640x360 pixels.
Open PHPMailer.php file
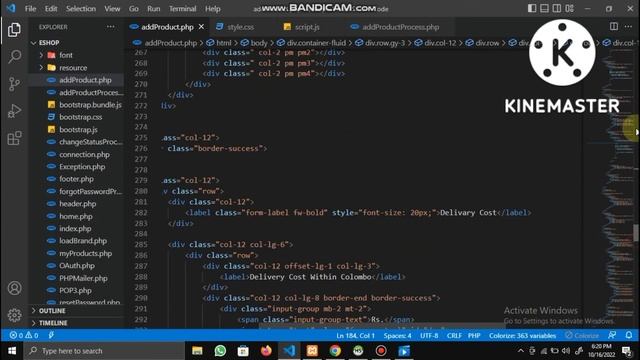click(83, 278)
